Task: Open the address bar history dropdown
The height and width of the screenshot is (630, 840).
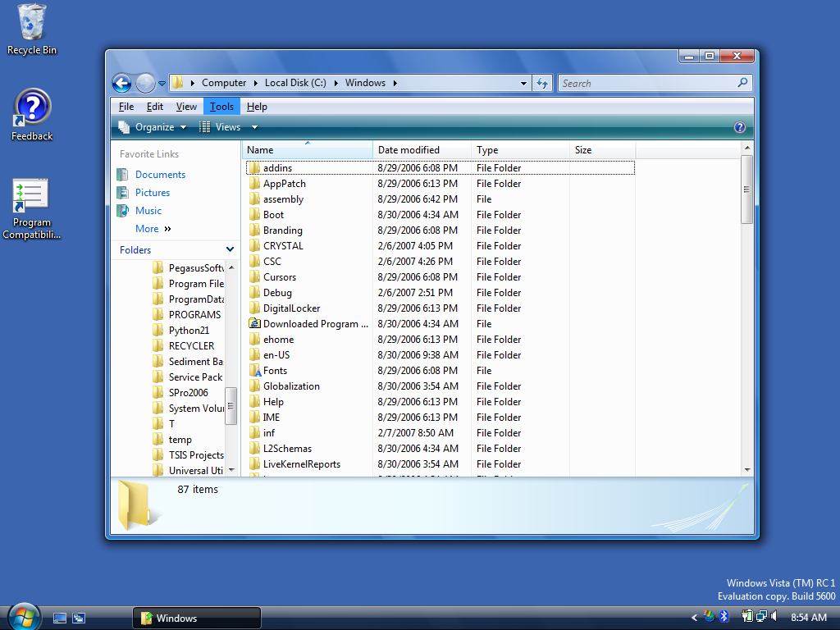Action: (523, 83)
